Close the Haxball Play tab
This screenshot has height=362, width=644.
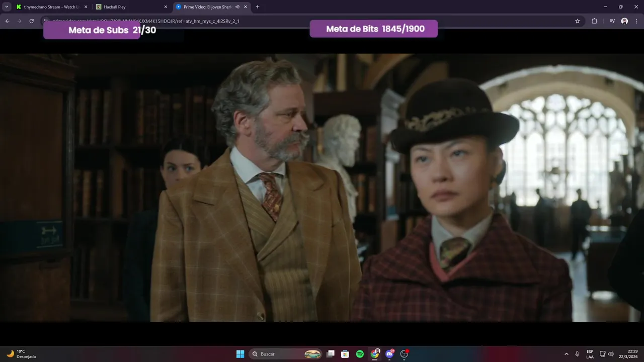tap(166, 7)
